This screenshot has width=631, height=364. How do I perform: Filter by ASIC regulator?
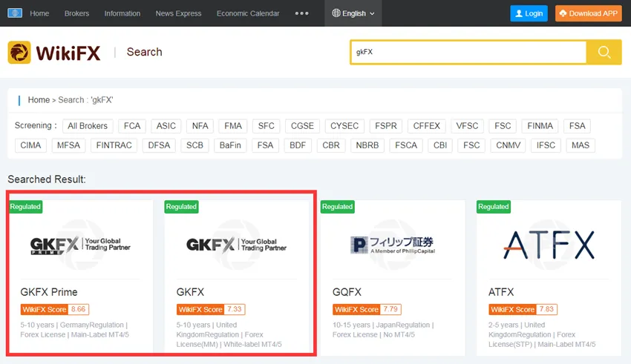[x=166, y=126]
